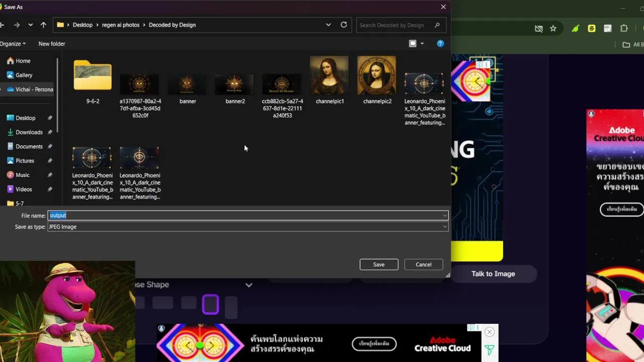Screen dimensions: 644x362
Task: Select the channelpic2 Mona Lisa image
Action: pos(377,80)
